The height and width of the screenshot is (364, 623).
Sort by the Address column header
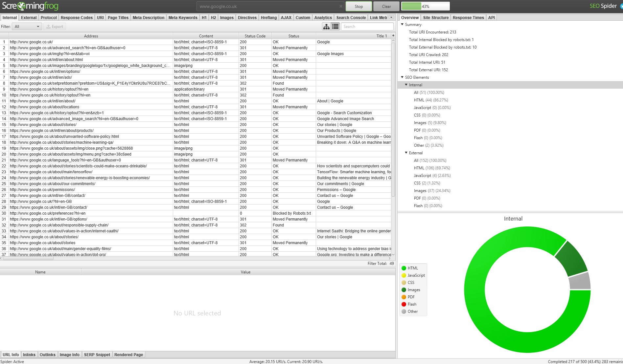pos(91,36)
